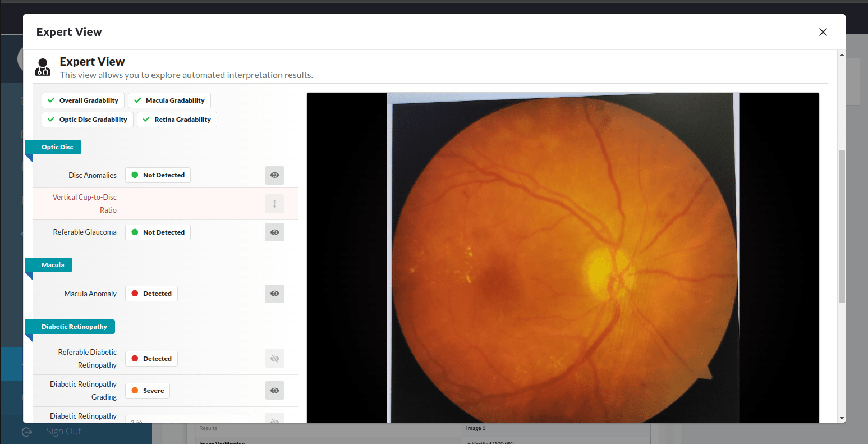
Task: Close the Expert View dialog
Action: [823, 32]
